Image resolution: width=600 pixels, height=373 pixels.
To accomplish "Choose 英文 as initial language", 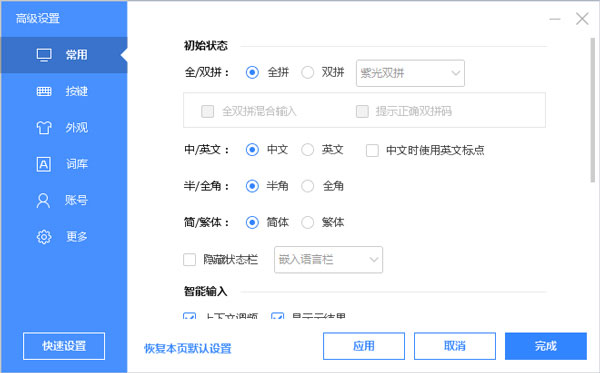I will tap(308, 150).
